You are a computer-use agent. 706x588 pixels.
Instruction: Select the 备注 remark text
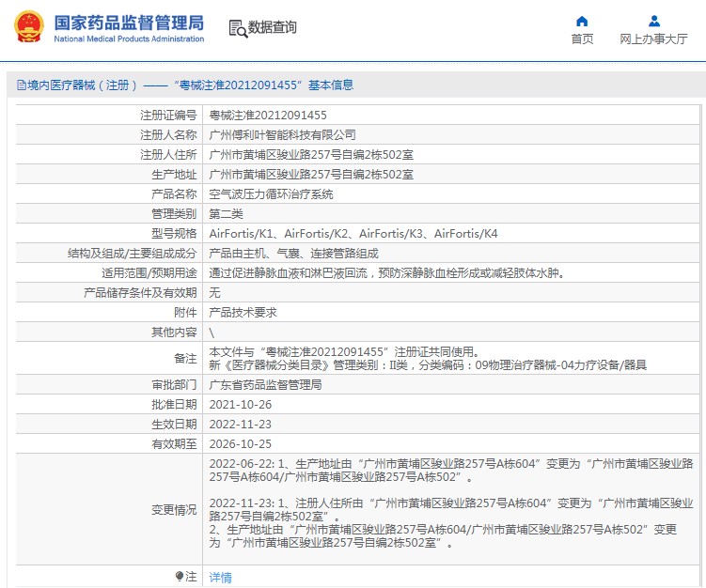coord(428,359)
